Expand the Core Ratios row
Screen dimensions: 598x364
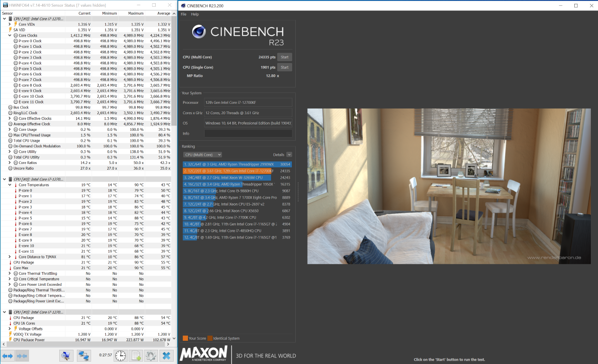coord(10,163)
